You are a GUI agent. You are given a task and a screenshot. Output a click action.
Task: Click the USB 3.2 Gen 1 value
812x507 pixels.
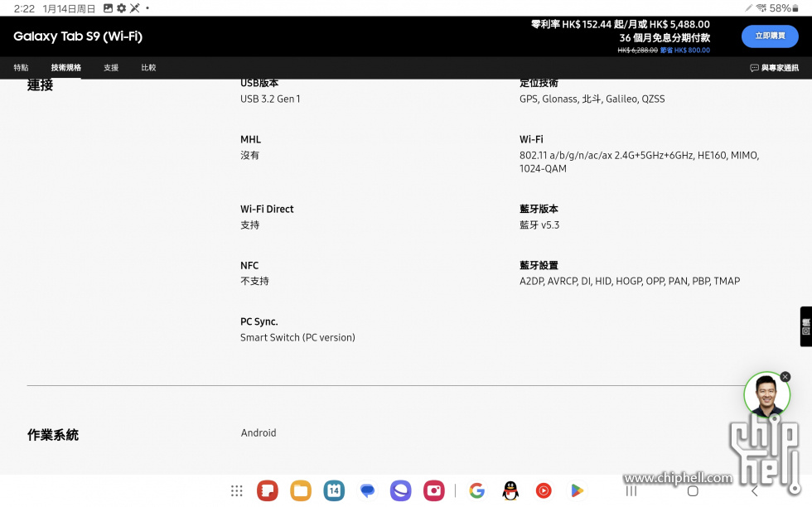[x=270, y=99]
